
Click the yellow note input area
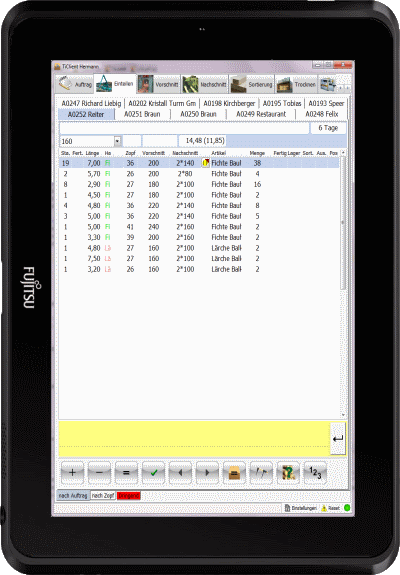194,439
